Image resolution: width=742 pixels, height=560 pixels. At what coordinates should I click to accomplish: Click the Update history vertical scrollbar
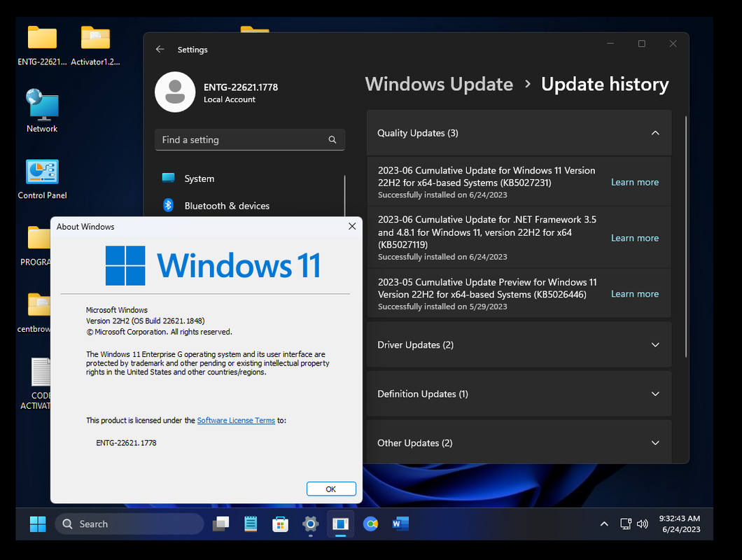click(x=686, y=237)
